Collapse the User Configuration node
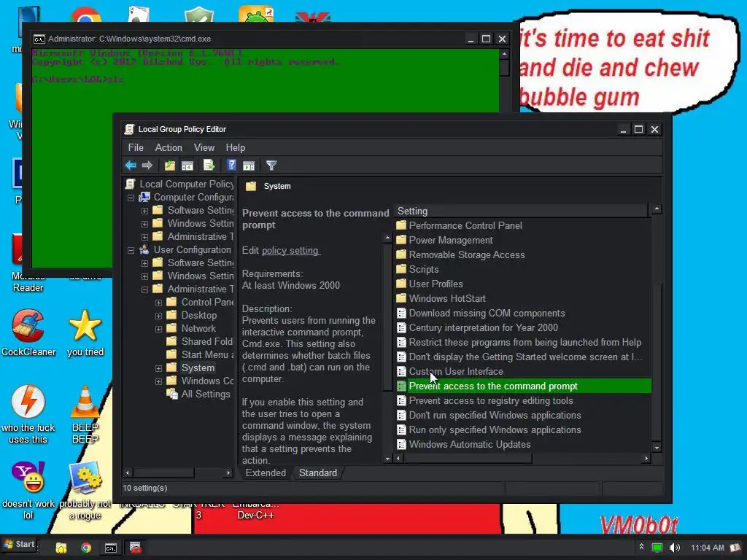This screenshot has height=560, width=747. click(131, 250)
